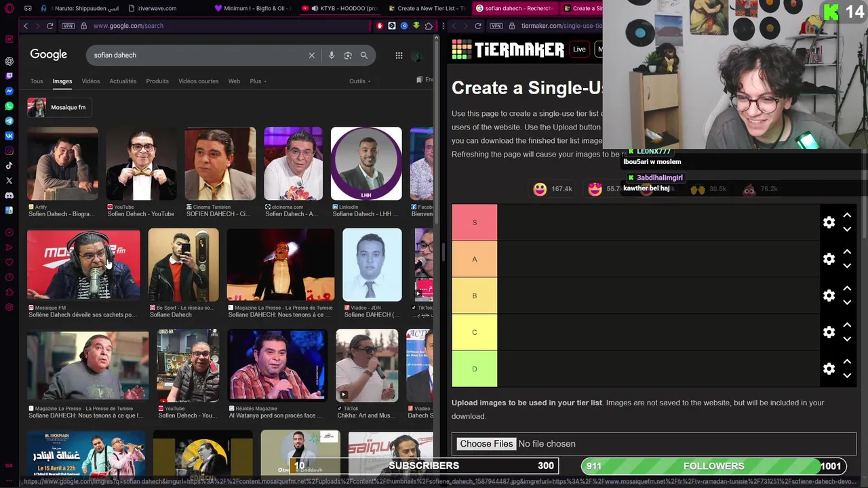Open TikTok in the browser sidebar

9,165
